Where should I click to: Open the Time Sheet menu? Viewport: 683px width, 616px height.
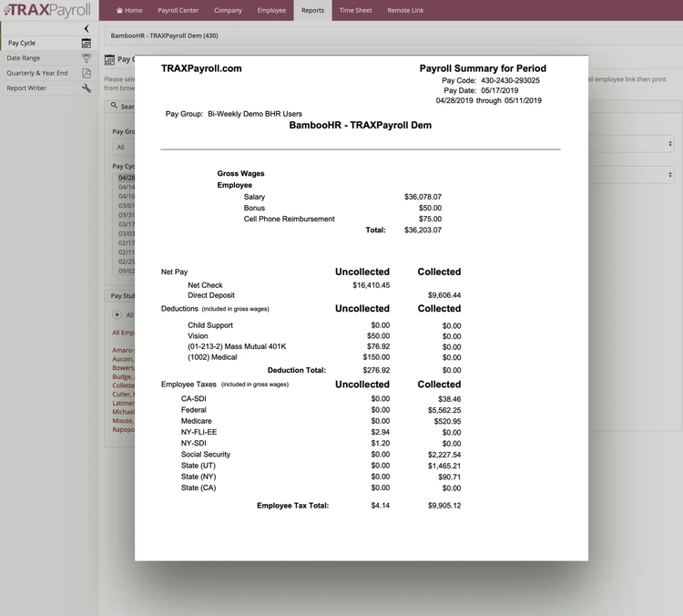tap(355, 10)
